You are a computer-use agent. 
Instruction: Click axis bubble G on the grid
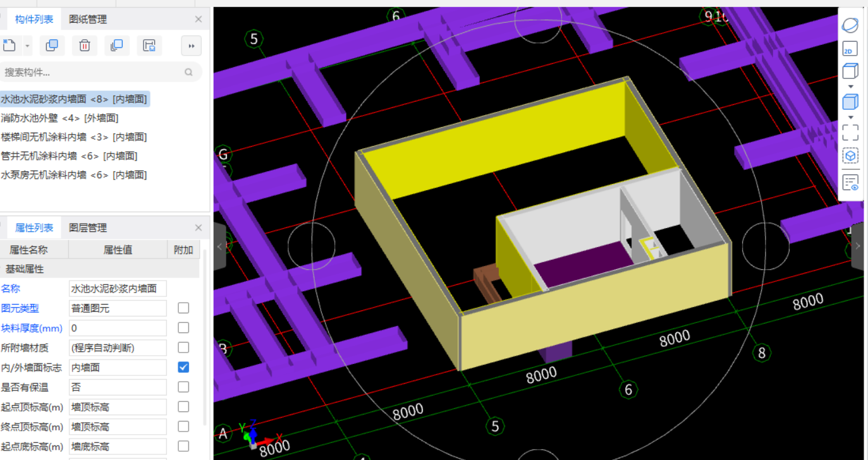pyautogui.click(x=223, y=154)
